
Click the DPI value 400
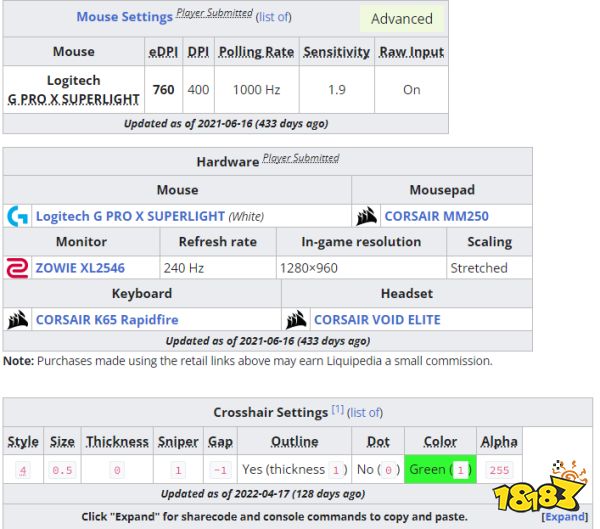(x=198, y=90)
